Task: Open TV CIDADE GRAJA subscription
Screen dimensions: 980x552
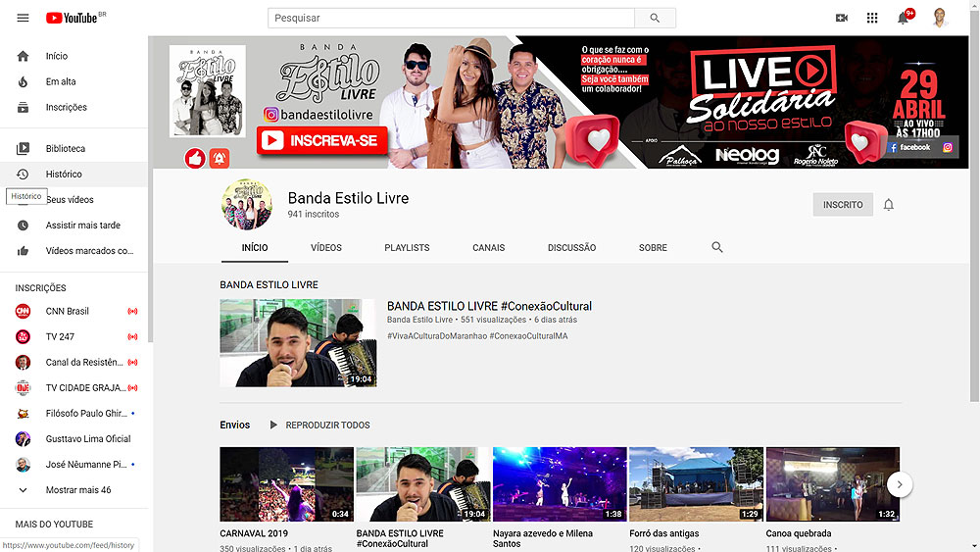Action: (x=73, y=387)
